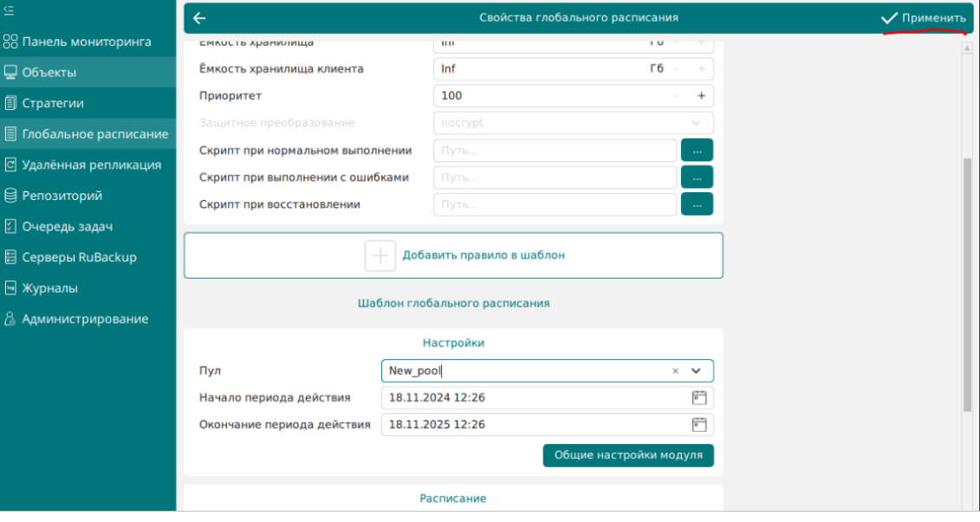Decrease Приоритет with the minus
Viewport: 980px width, 522px height.
point(676,95)
